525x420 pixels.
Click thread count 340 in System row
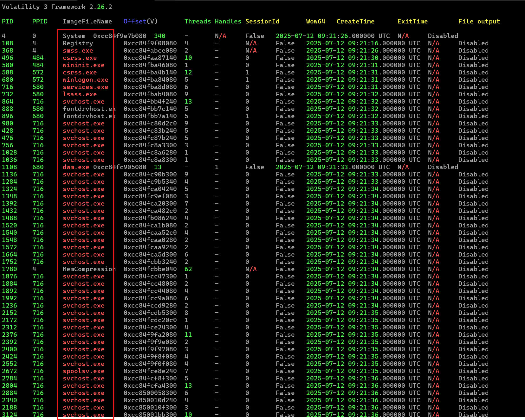(159, 36)
